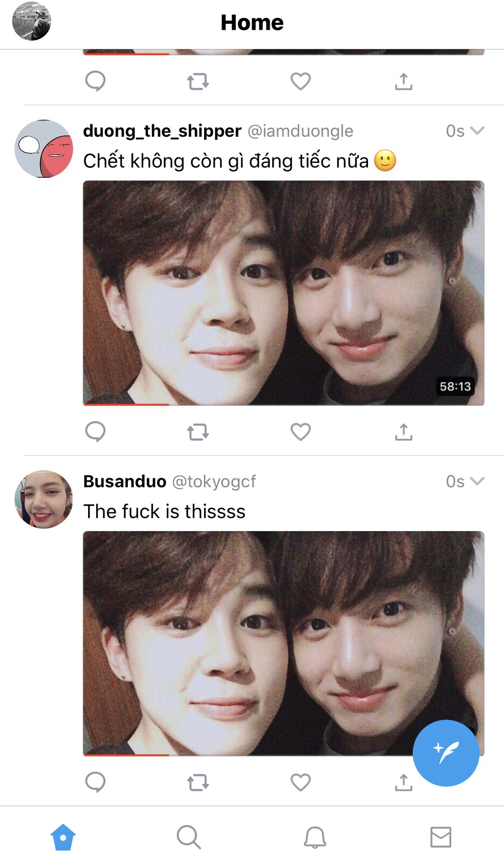Compose a new tweet with floating button
The width and height of the screenshot is (504, 867).
446,753
